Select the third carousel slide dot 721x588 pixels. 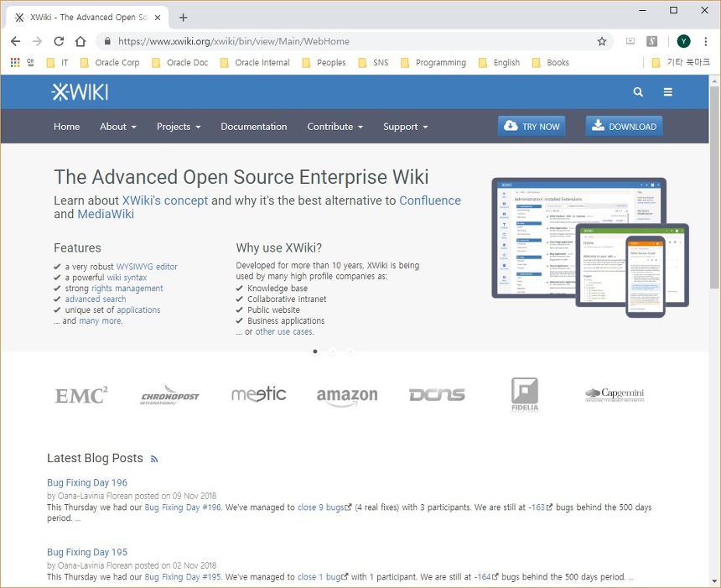[x=350, y=351]
